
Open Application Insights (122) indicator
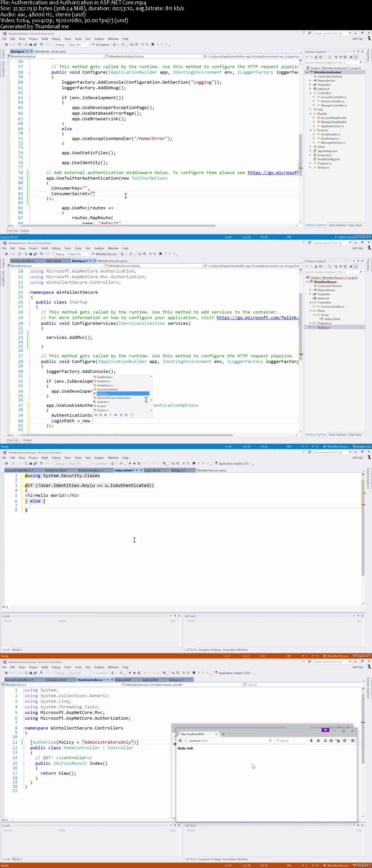pos(234,673)
